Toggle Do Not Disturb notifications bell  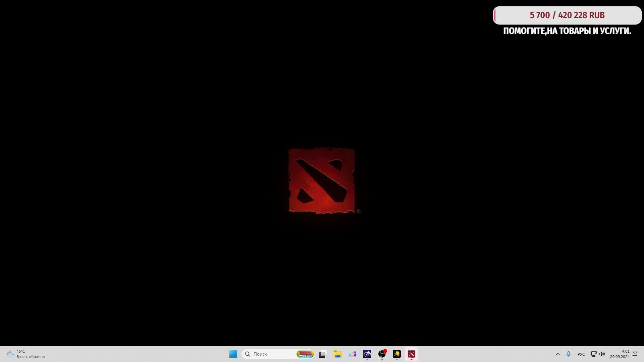coord(635,354)
